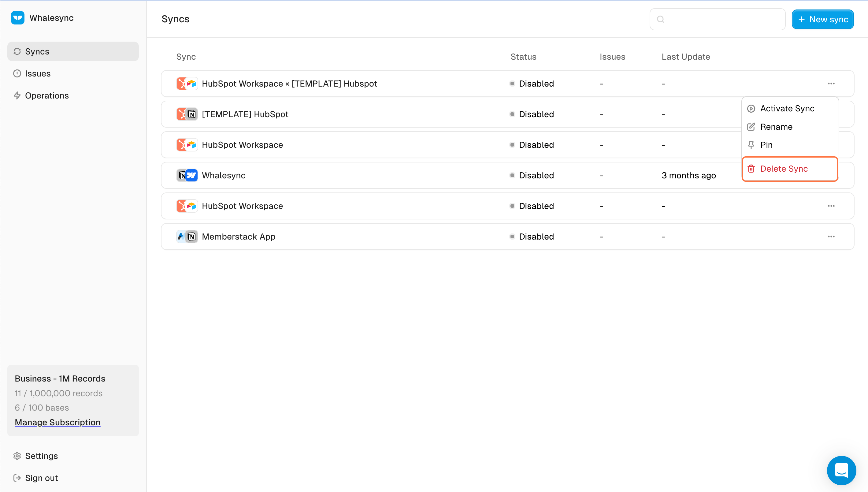Open the [TEMPLATE] HubSpot sync row
This screenshot has width=868, height=492.
point(245,114)
